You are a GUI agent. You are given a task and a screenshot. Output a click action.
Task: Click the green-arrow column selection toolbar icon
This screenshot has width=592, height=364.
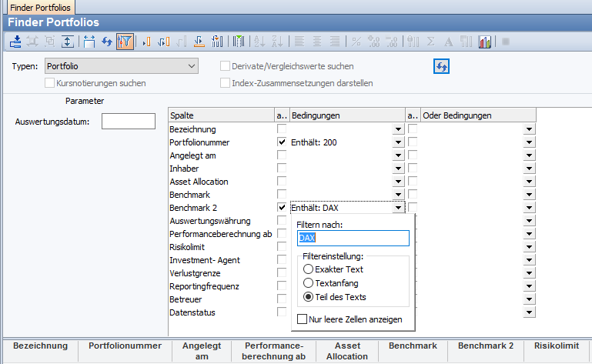click(239, 42)
